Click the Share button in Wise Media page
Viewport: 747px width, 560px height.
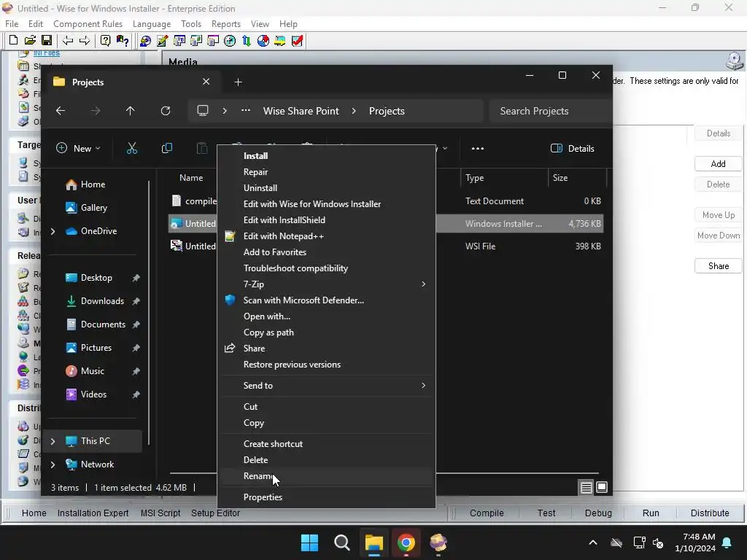718,266
